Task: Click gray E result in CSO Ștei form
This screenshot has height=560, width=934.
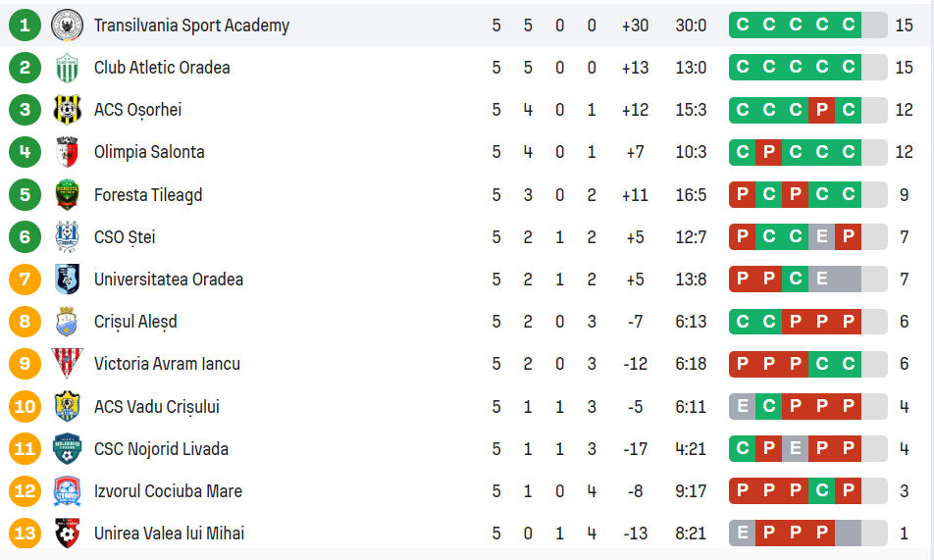Action: [x=822, y=237]
